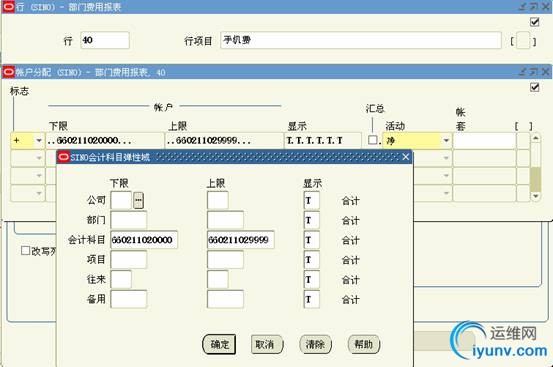Click the 项目 下限 input field

coord(129,259)
